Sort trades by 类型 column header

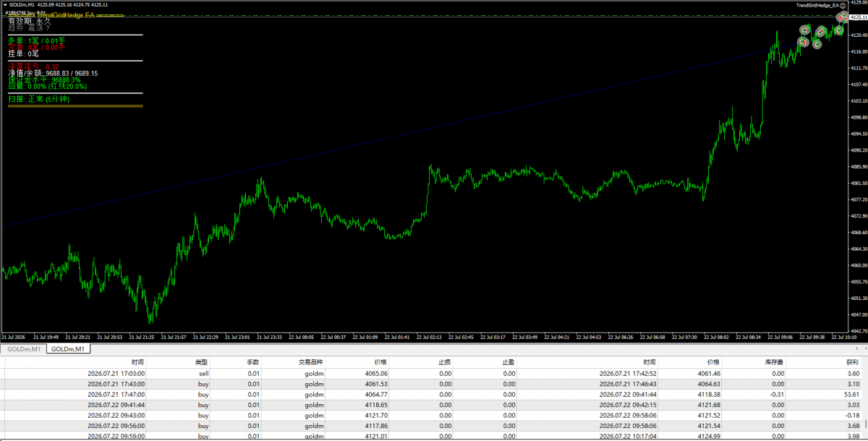coord(200,361)
